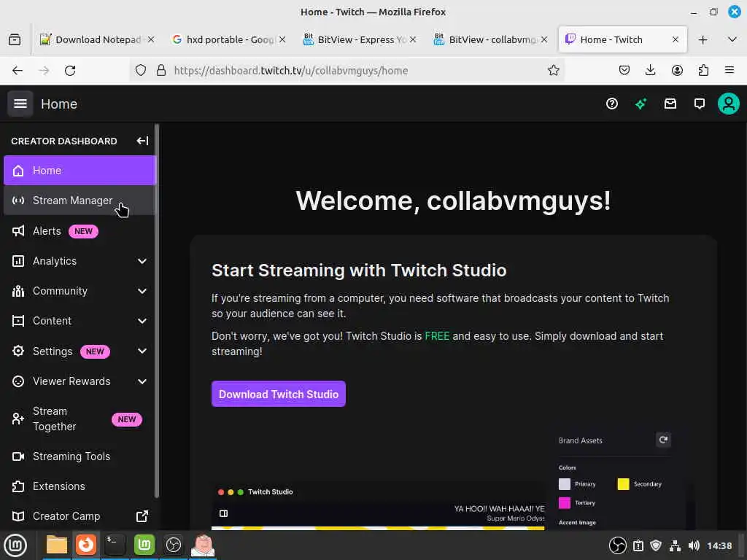
Task: Open the Linux Mint start menu
Action: pos(15,545)
